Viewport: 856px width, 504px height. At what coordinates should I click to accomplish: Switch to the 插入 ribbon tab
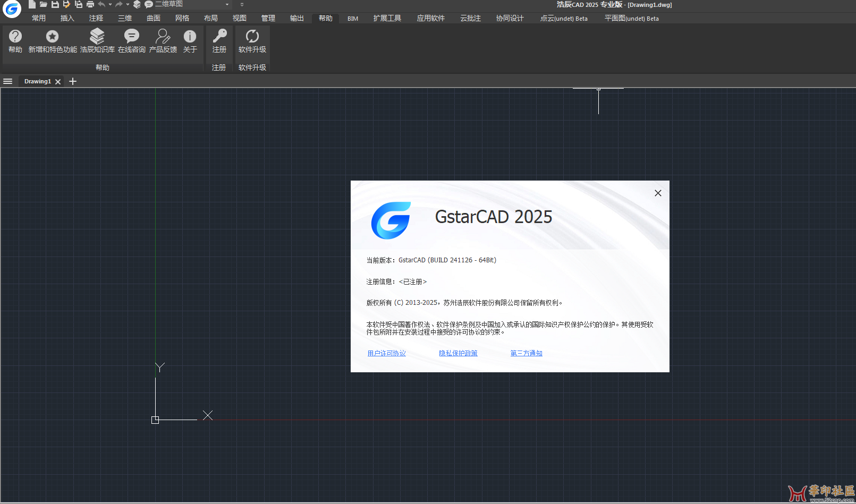pos(67,18)
